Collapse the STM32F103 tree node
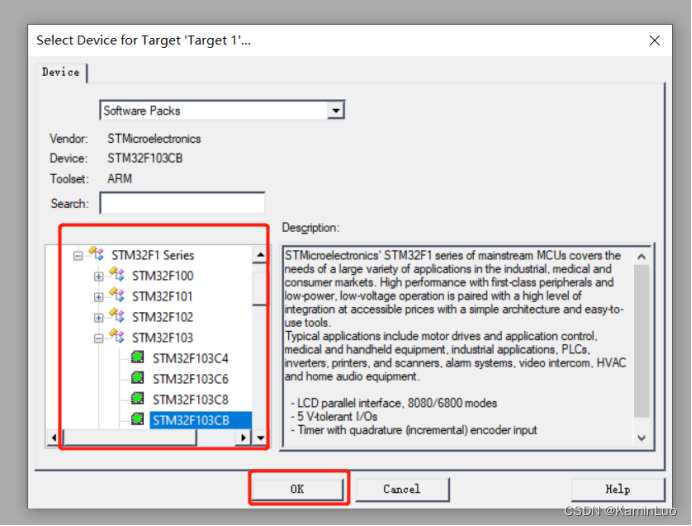The height and width of the screenshot is (526, 692). [x=98, y=338]
